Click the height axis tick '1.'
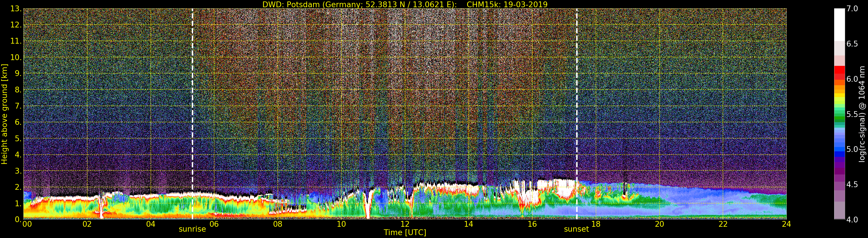This screenshot has height=238, width=868. tap(18, 203)
